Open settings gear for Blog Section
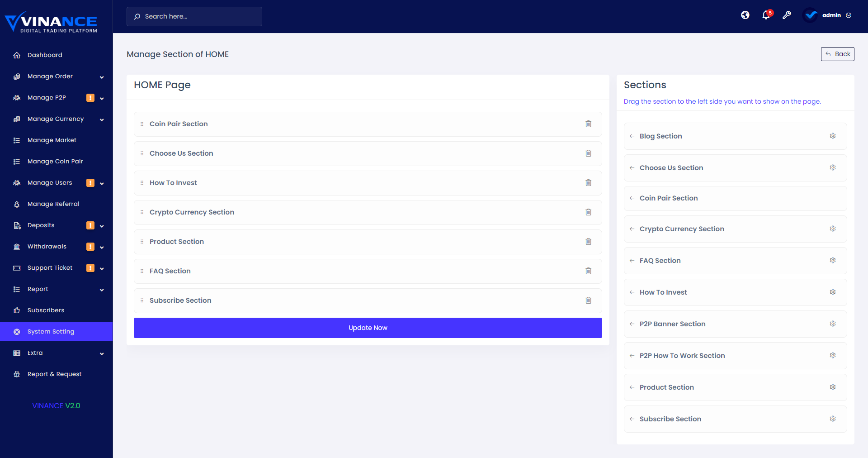 [832, 136]
